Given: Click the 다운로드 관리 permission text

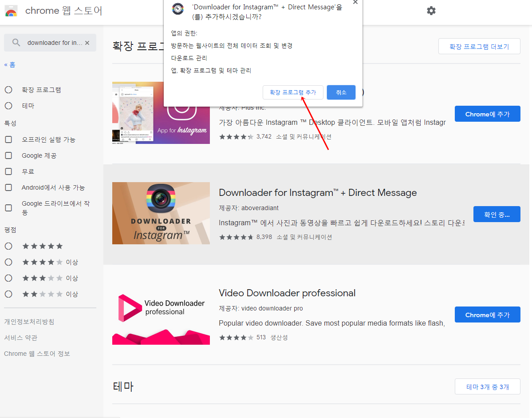Looking at the screenshot, I should coord(189,58).
